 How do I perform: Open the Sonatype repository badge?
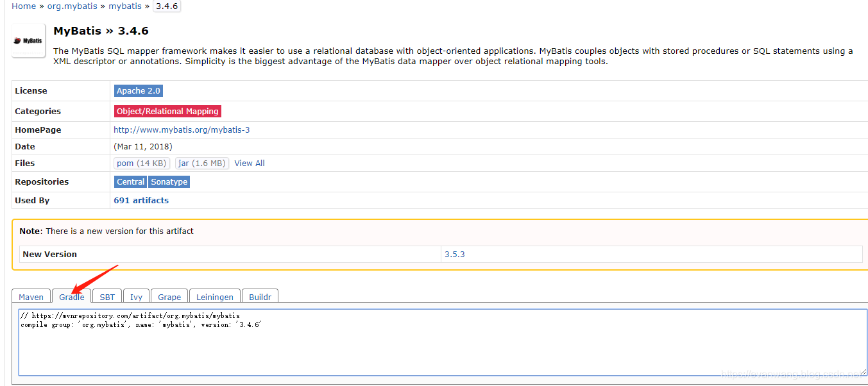click(x=169, y=182)
